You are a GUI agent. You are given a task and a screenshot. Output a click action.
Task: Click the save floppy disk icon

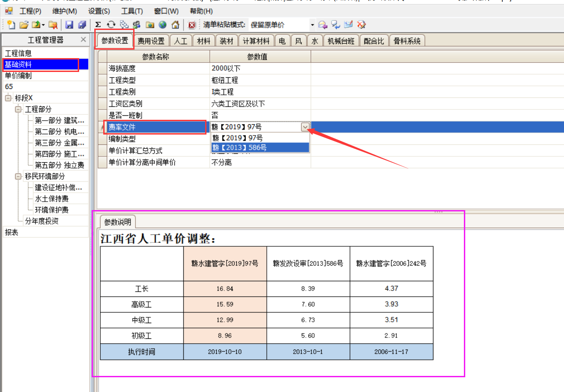[69, 25]
